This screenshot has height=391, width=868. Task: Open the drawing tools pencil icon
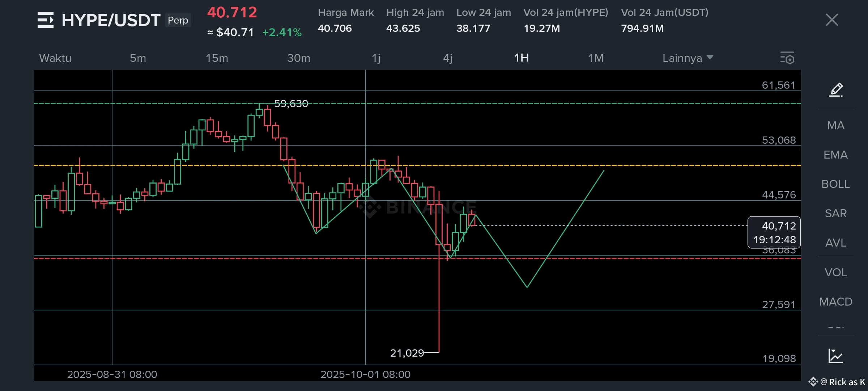[x=836, y=89]
